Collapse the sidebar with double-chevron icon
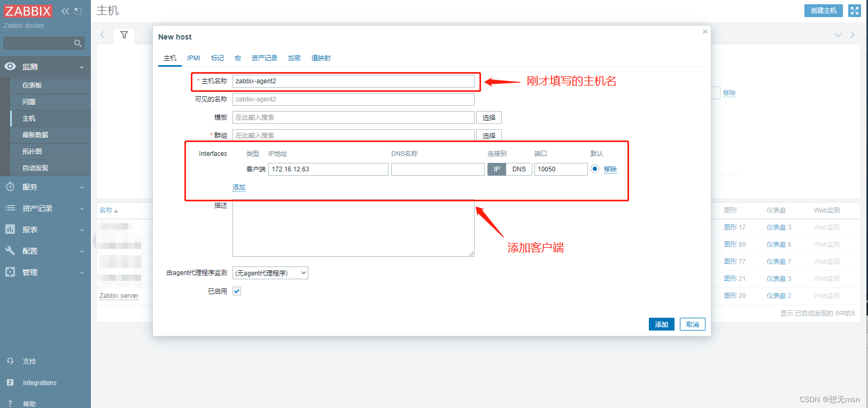The image size is (868, 408). (x=65, y=11)
